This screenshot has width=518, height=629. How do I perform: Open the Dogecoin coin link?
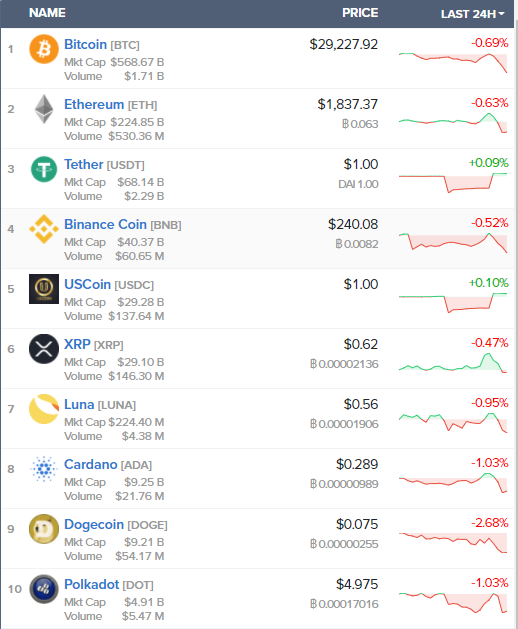click(94, 524)
